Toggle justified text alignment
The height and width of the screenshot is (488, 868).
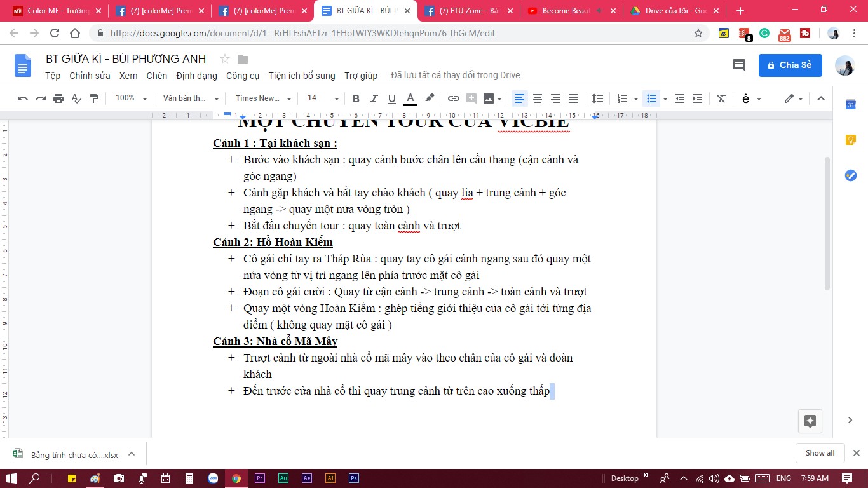573,98
